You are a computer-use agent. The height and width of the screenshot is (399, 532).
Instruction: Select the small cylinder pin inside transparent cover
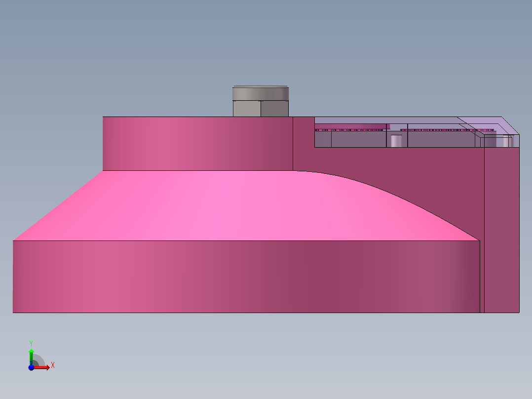point(396,141)
